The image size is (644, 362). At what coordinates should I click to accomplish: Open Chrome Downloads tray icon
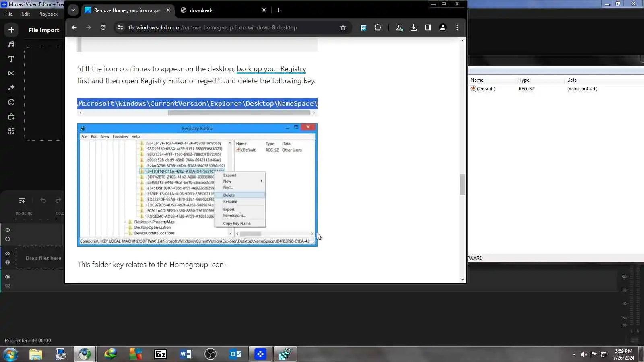tap(414, 27)
